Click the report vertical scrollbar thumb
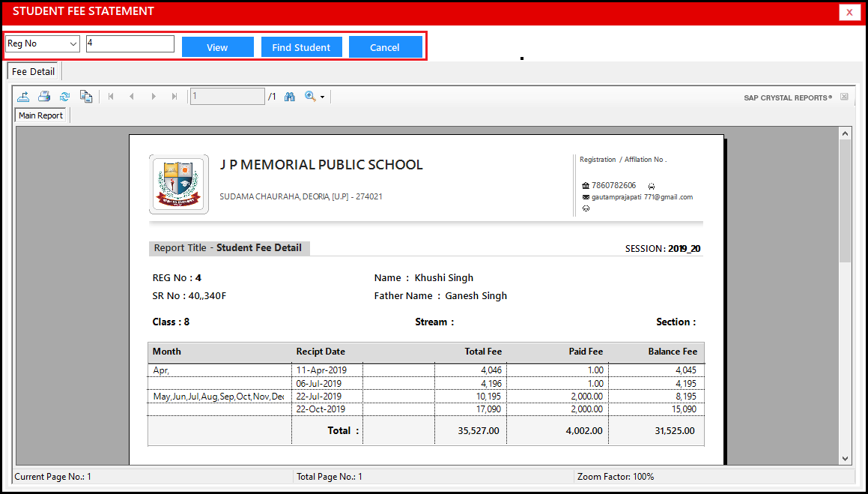 (x=845, y=200)
